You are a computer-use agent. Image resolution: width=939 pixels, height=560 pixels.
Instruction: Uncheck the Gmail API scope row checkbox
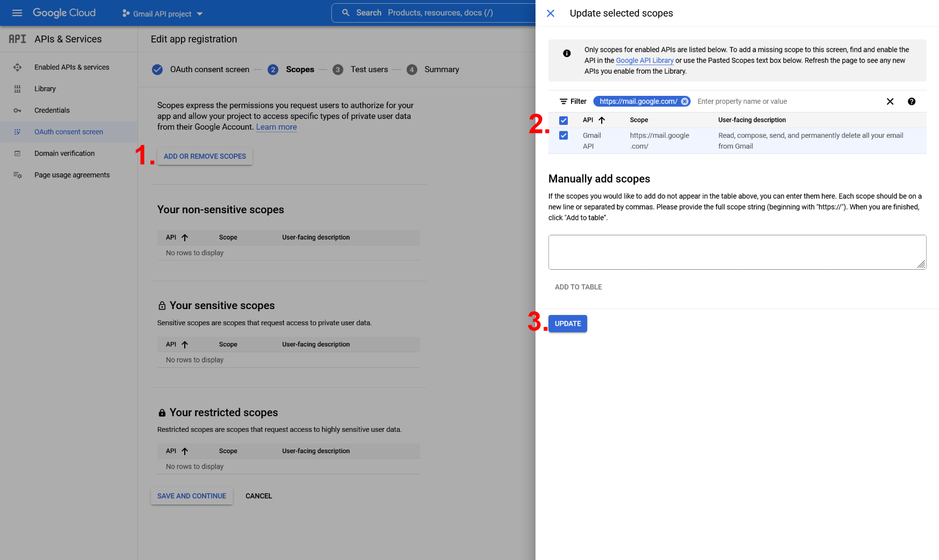point(564,136)
